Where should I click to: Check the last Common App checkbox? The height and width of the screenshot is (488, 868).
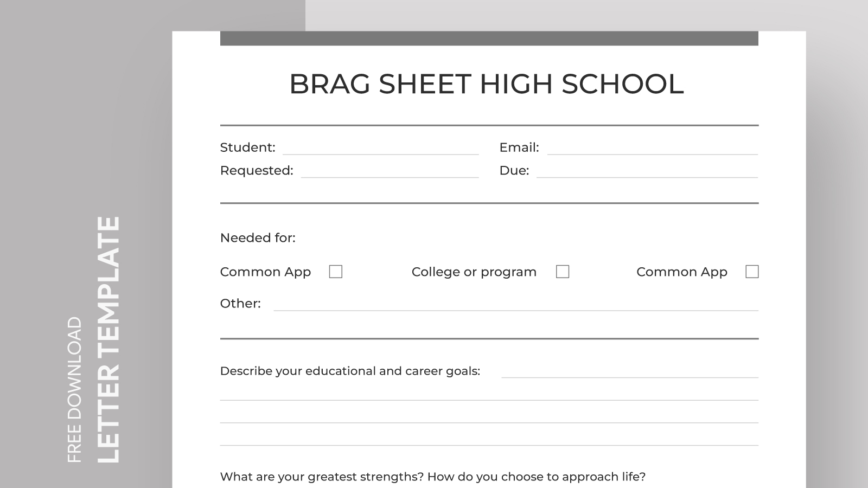point(752,272)
